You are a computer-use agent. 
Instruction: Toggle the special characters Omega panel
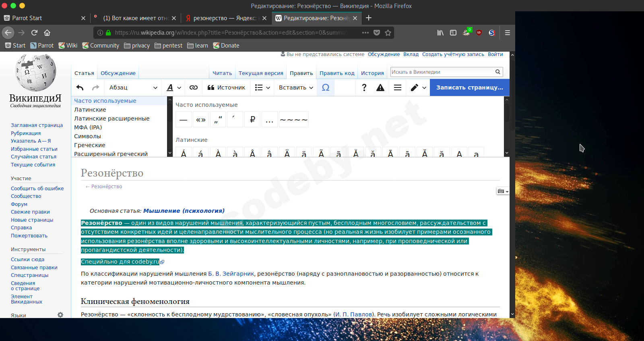click(x=326, y=87)
